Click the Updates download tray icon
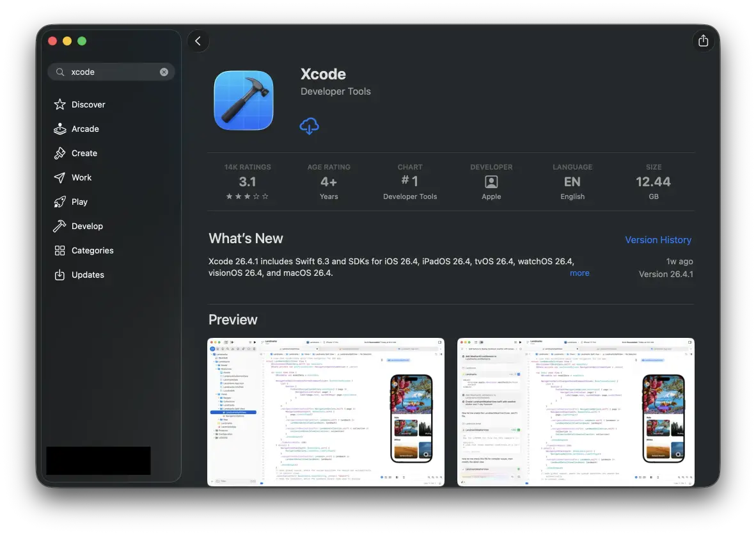Screen dimensions: 756x535 click(59, 275)
